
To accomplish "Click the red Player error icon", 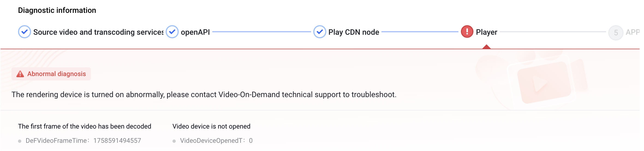I will tap(467, 32).
